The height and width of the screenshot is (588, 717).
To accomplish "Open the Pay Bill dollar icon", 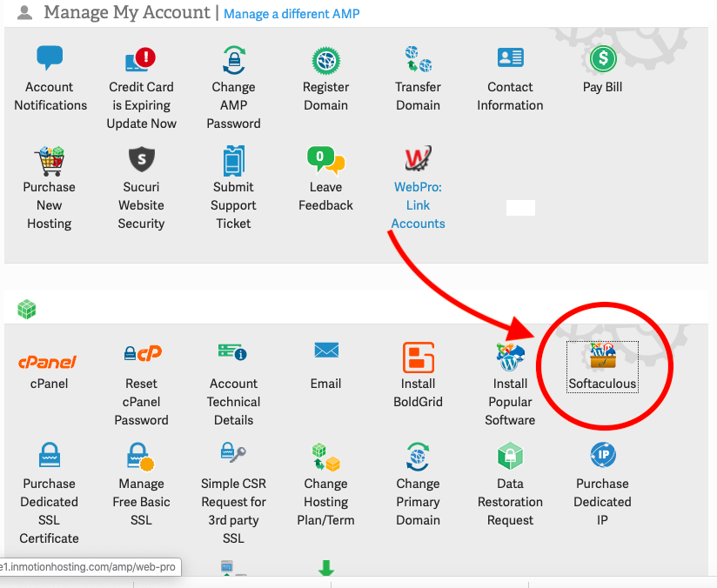I will 603,58.
